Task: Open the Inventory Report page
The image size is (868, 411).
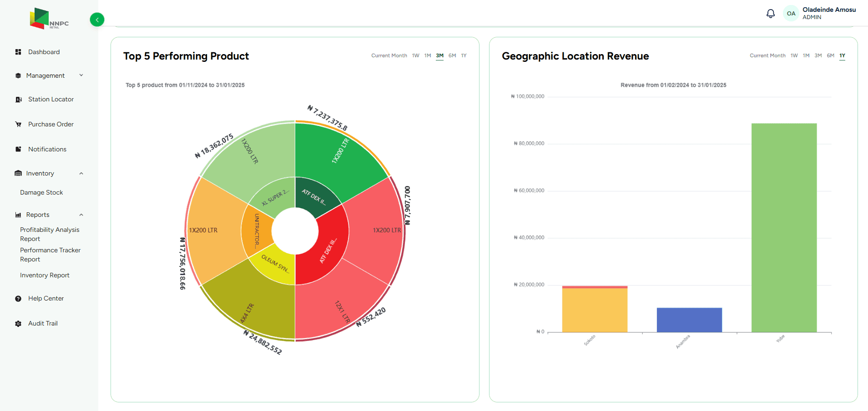Action: point(45,275)
